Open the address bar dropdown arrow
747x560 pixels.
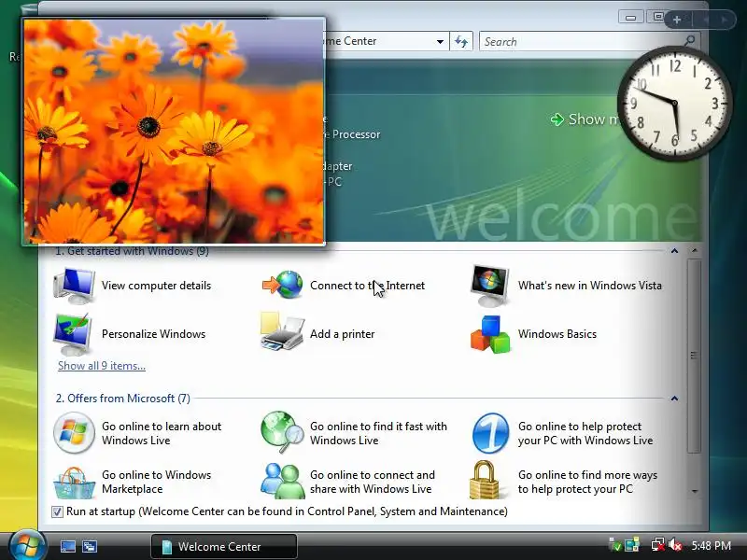pos(440,41)
